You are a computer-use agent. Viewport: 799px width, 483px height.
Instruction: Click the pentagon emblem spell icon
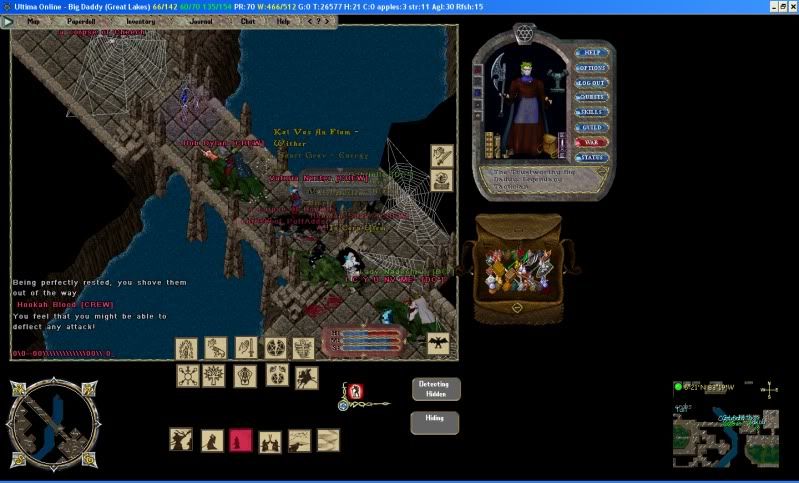pyautogui.click(x=245, y=376)
